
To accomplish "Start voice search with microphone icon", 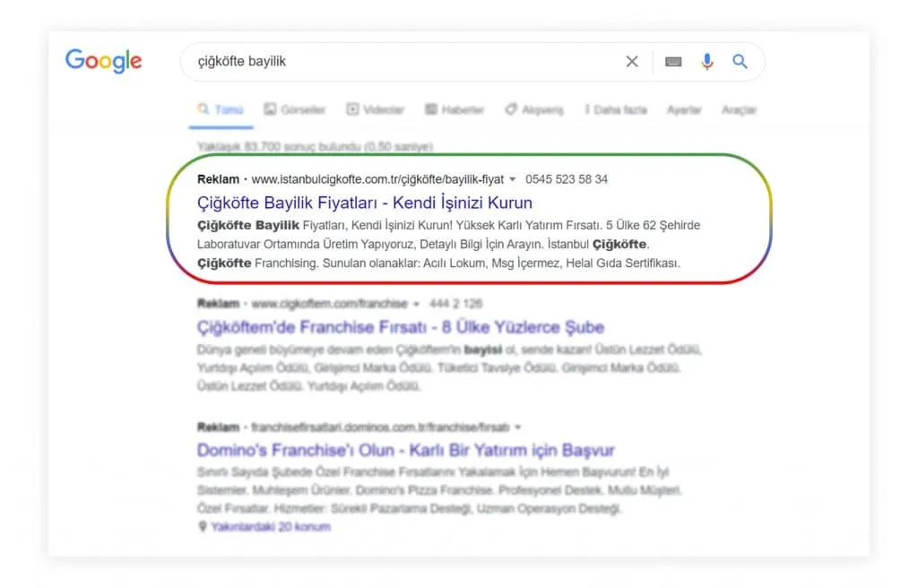I will coord(707,62).
